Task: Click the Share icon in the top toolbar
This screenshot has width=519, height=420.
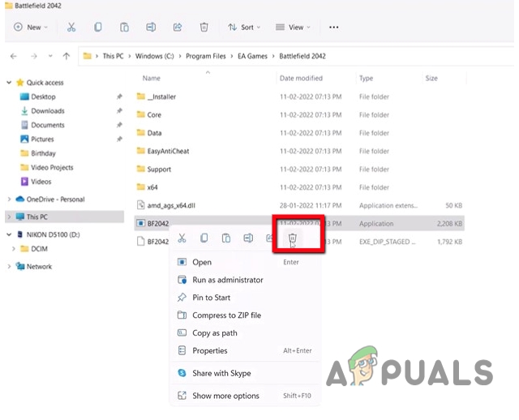Action: (178, 27)
